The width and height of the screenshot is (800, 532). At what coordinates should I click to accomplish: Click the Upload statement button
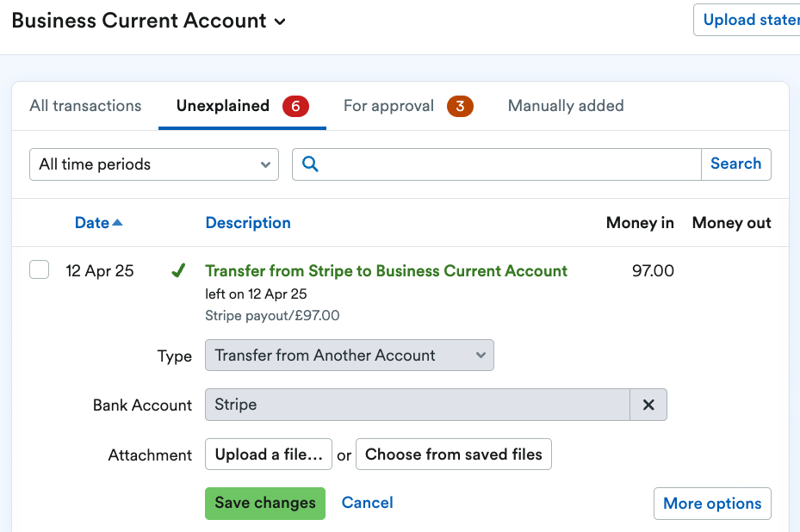(747, 20)
